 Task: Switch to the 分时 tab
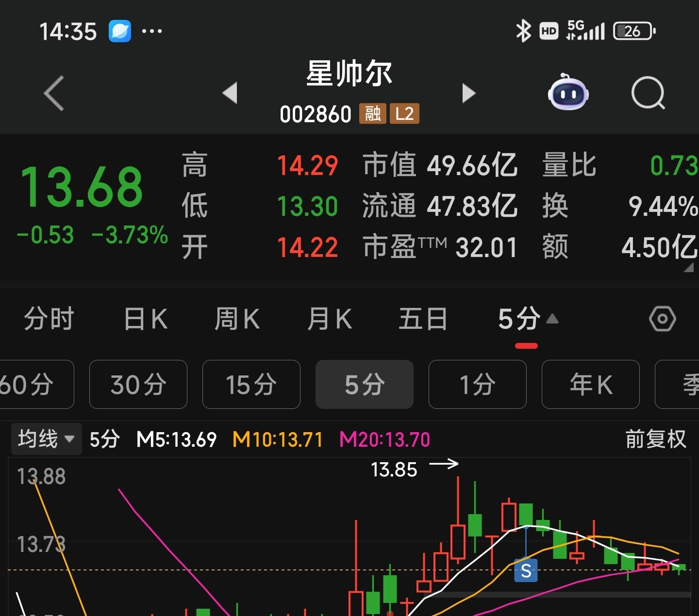[x=49, y=319]
